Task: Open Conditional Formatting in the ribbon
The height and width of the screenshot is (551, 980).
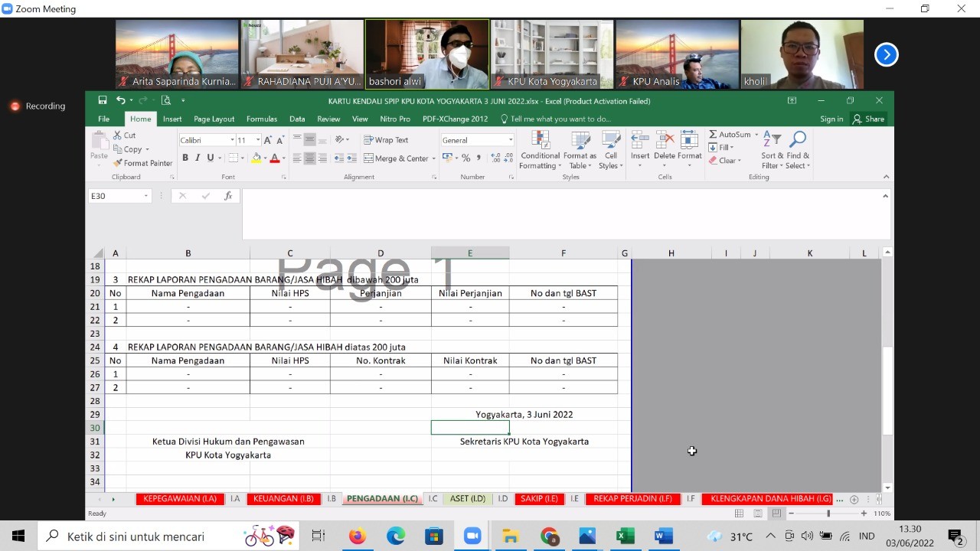Action: (x=541, y=150)
